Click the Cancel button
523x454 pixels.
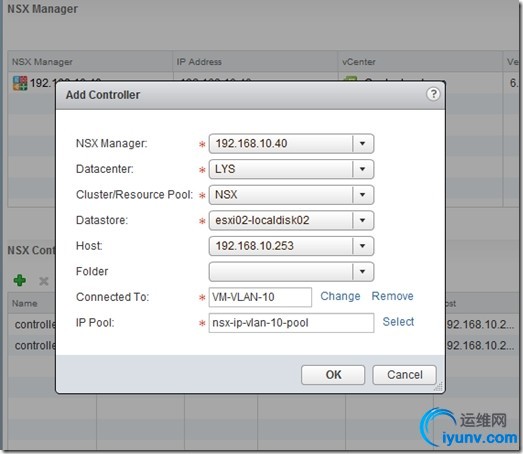404,375
